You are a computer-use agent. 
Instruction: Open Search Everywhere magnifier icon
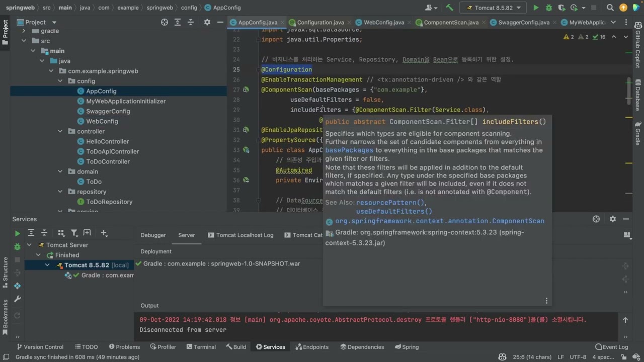click(x=610, y=8)
